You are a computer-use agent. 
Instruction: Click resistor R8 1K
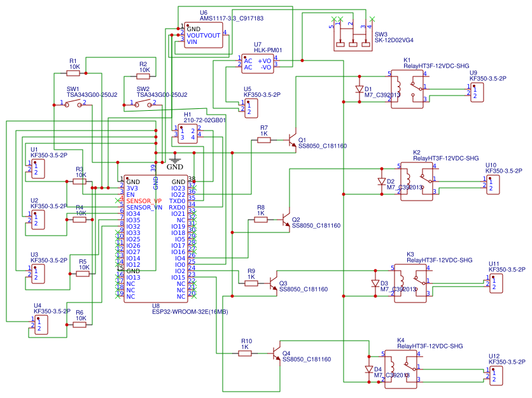[x=260, y=220]
